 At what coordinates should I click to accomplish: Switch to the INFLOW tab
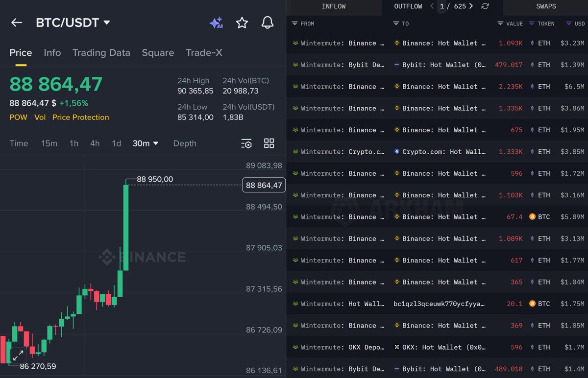[334, 6]
